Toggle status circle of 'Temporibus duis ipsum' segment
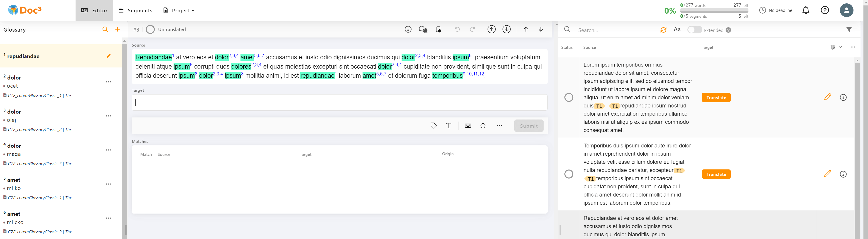Viewport: 868px width, 239px height. pos(569,174)
